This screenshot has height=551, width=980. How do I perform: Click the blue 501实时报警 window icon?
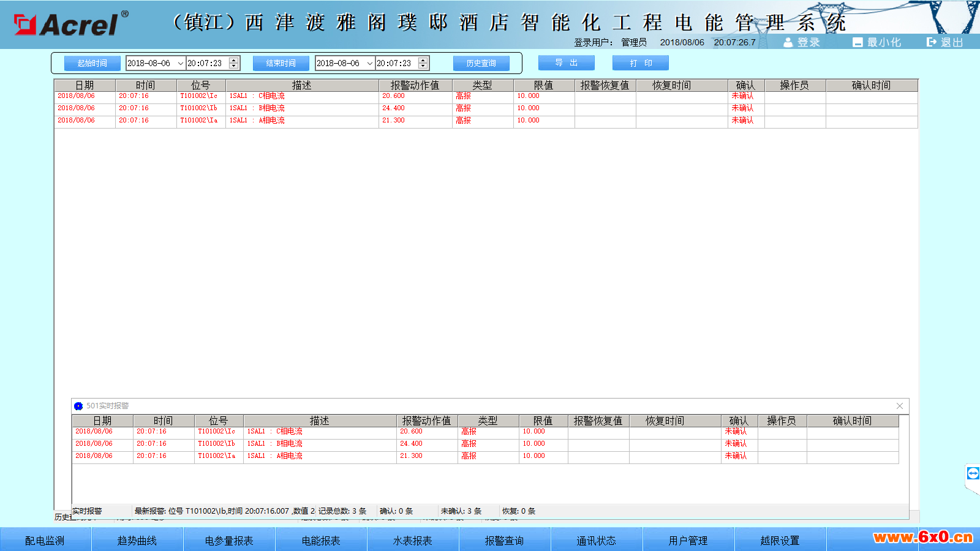click(78, 406)
